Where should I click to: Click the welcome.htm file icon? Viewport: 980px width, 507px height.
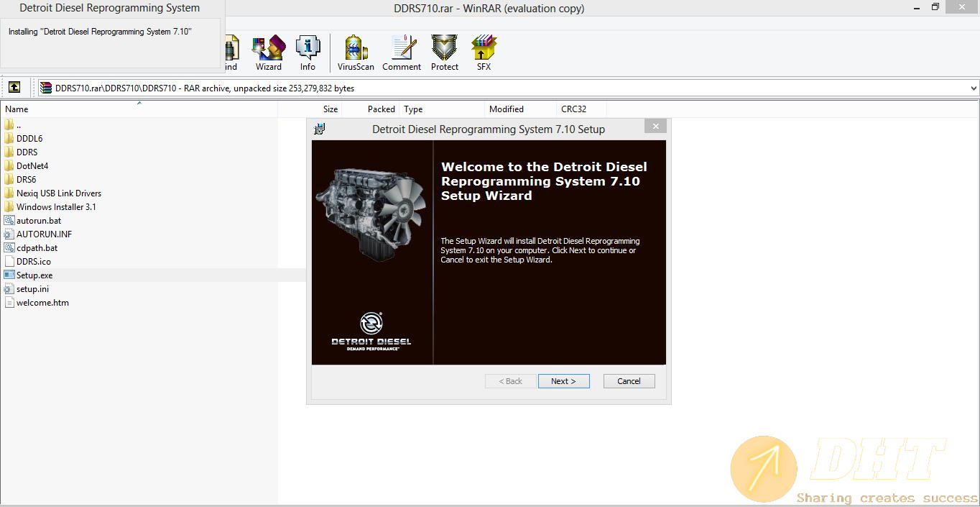[x=9, y=302]
